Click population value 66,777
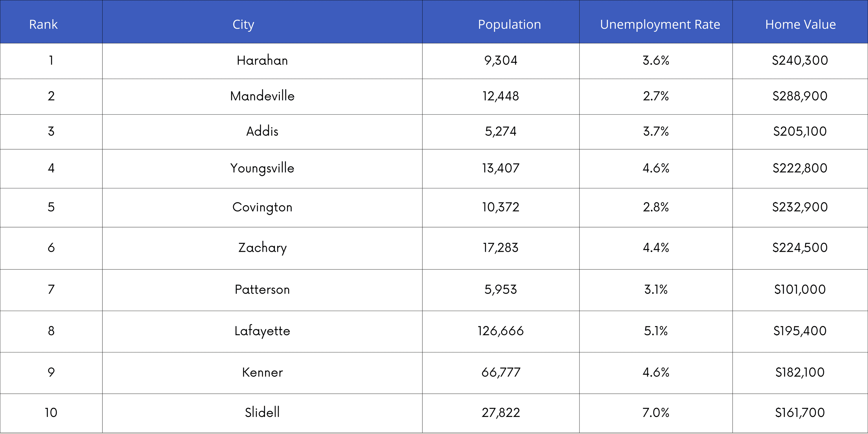 [501, 373]
